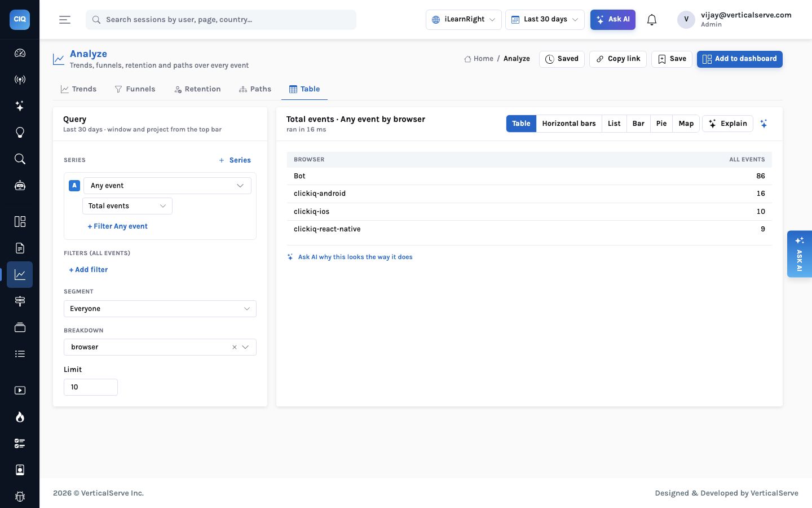Open the speedometer dashboard icon in sidebar
Image resolution: width=812 pixels, height=508 pixels.
(20, 53)
